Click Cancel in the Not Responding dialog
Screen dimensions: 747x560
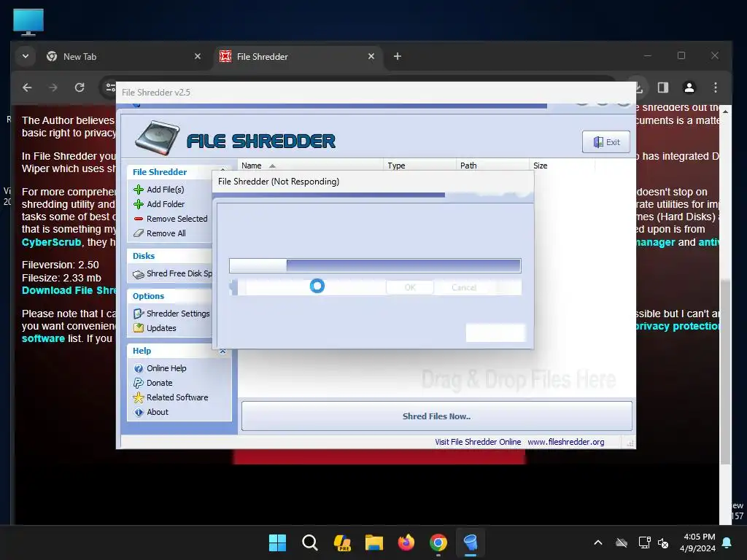(464, 287)
